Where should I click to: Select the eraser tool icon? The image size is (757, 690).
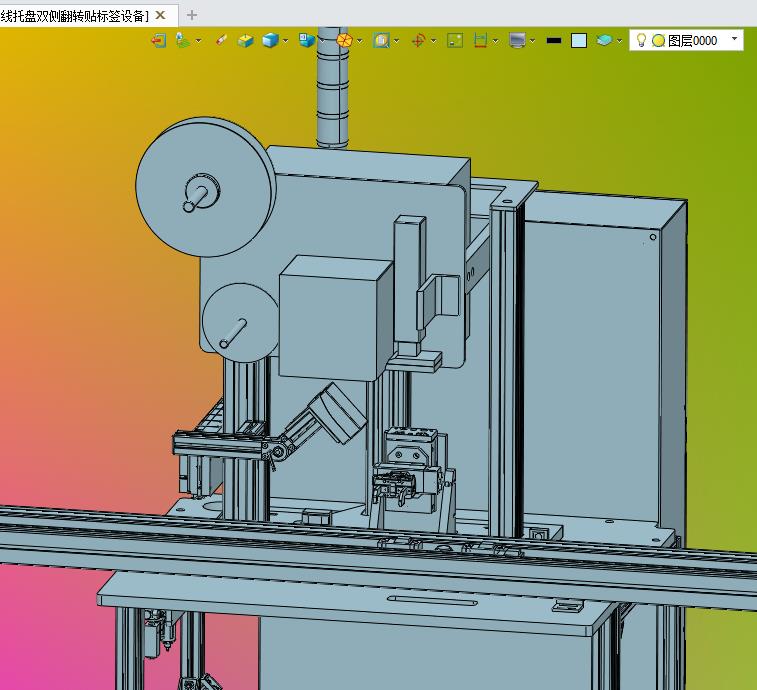221,40
